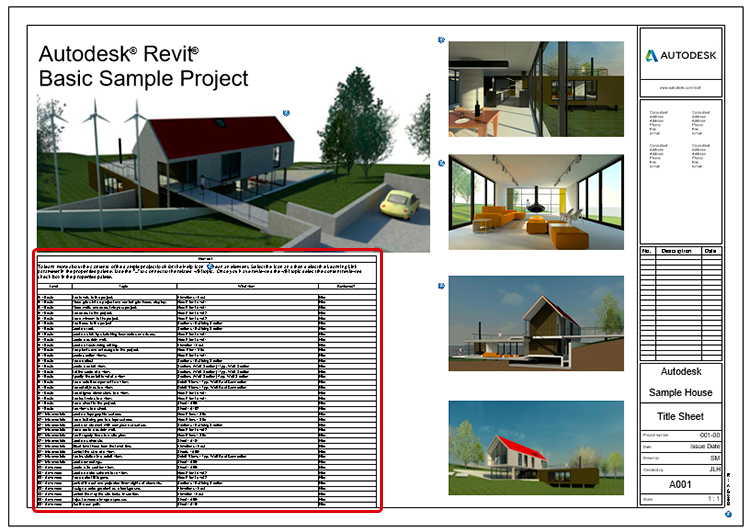Select the main exterior house rendering viewport
This screenshot has width=750, height=532.
pyautogui.click(x=233, y=172)
